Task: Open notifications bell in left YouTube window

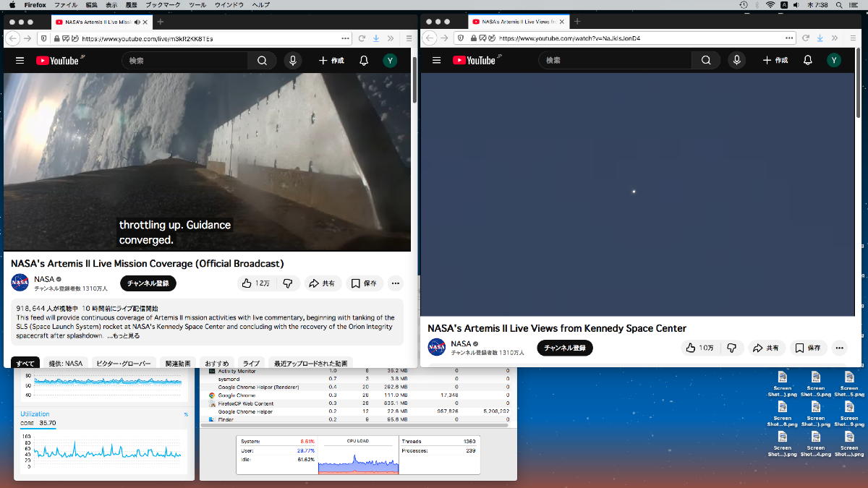Action: pyautogui.click(x=364, y=61)
